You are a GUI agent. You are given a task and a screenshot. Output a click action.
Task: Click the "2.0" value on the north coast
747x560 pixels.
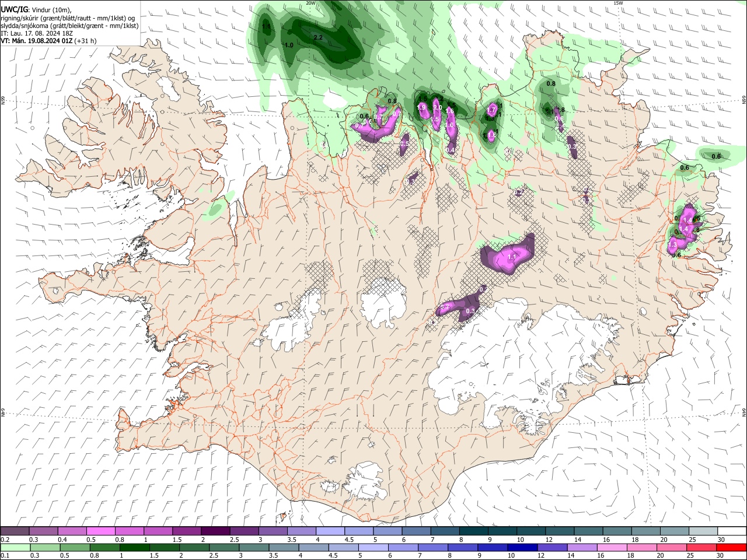coord(437,107)
